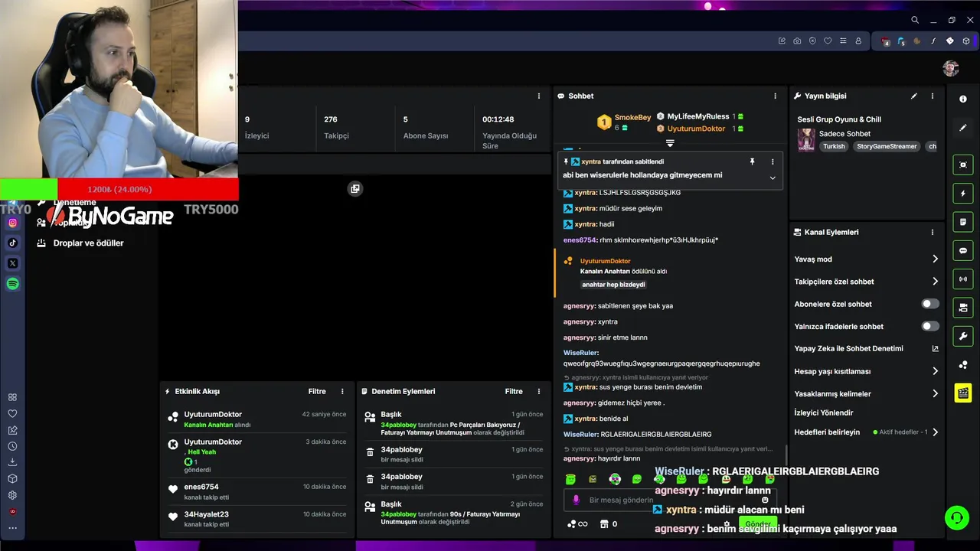Open Etkinlik Akışı three-dots menu
Image resolution: width=980 pixels, height=551 pixels.
point(342,392)
